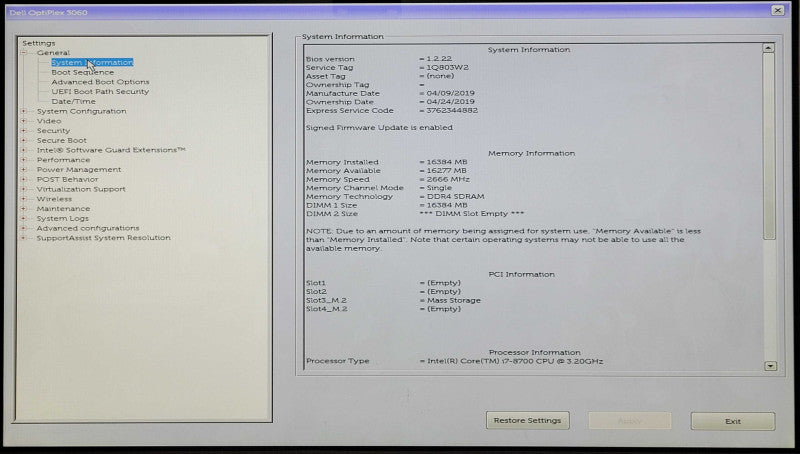The image size is (800, 454).
Task: Close the Dell OptiPlex 3060 window
Action: (777, 10)
